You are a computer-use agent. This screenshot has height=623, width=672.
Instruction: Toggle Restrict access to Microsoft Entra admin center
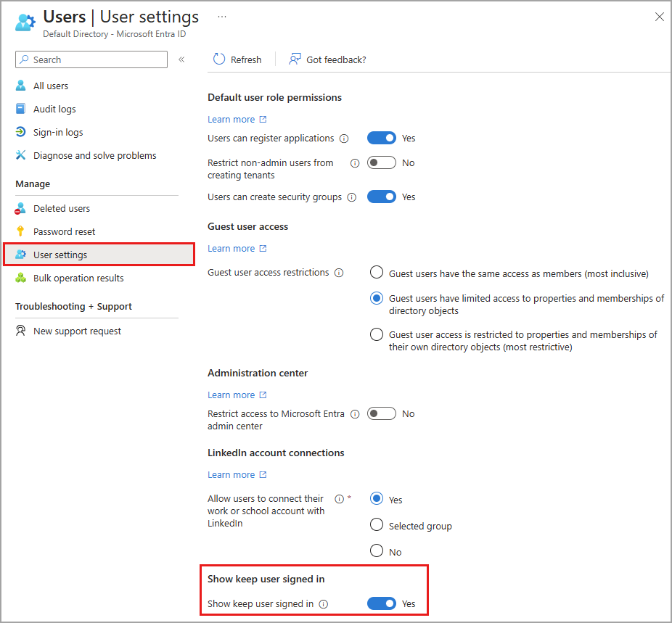pyautogui.click(x=382, y=413)
